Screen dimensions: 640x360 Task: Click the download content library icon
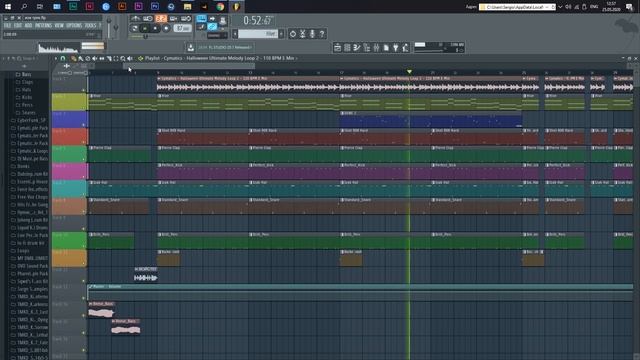tap(191, 48)
